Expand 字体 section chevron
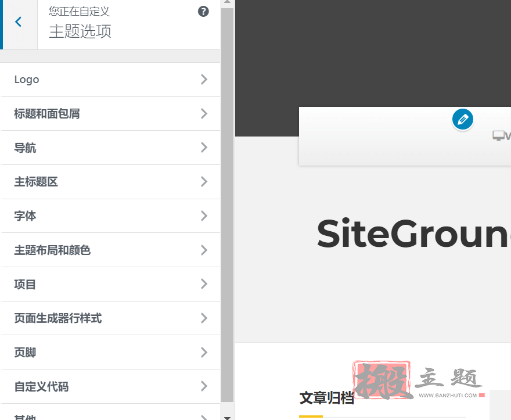 (x=204, y=216)
